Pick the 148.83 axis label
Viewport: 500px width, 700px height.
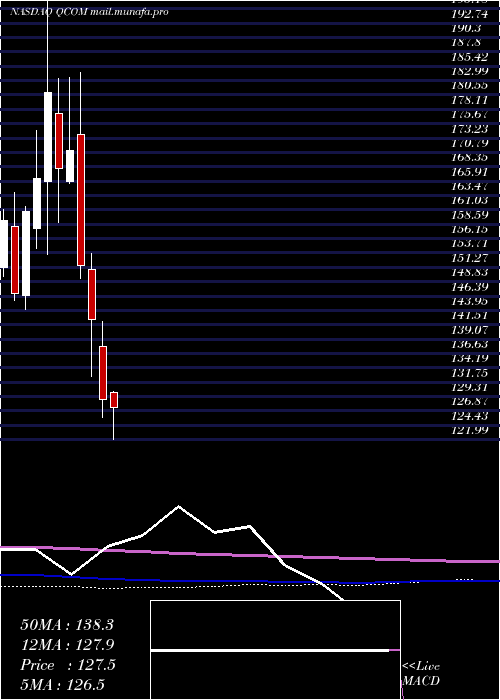470,272
